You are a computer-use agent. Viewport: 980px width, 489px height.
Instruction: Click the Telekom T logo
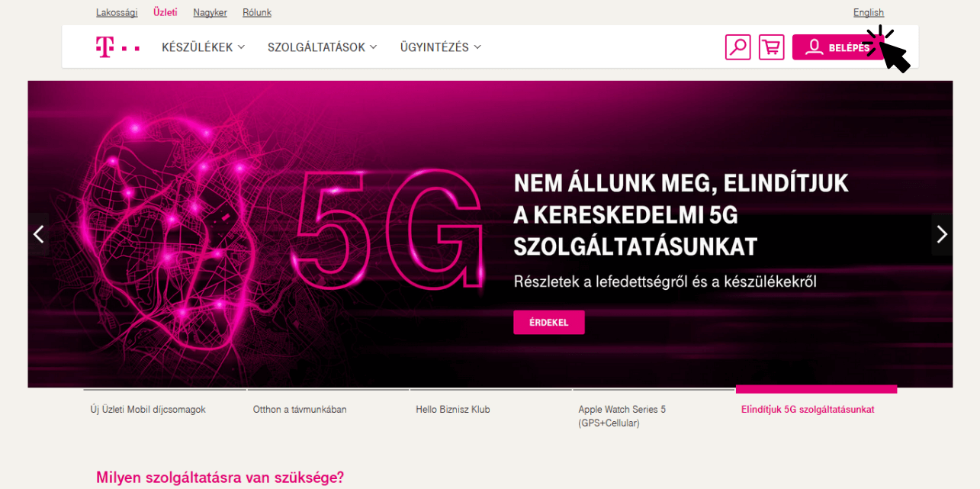pyautogui.click(x=117, y=47)
